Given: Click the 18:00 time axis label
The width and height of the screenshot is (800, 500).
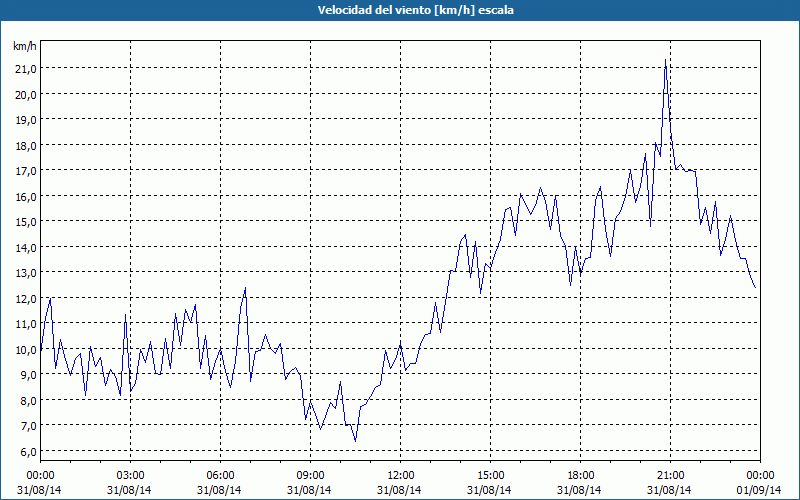Looking at the screenshot, I should point(581,476).
